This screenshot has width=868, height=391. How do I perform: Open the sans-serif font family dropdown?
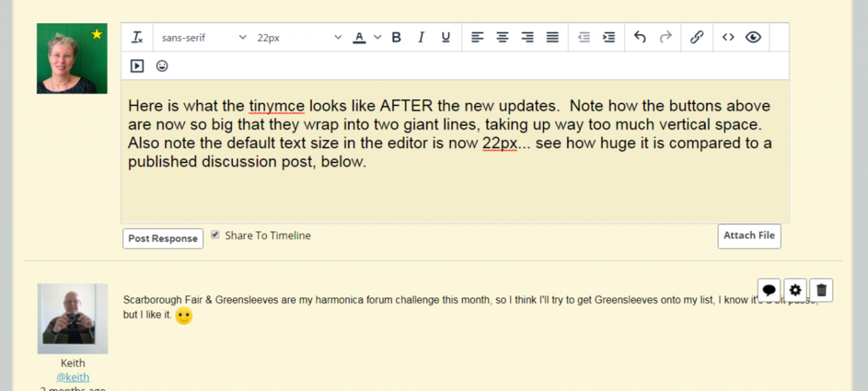pos(203,38)
